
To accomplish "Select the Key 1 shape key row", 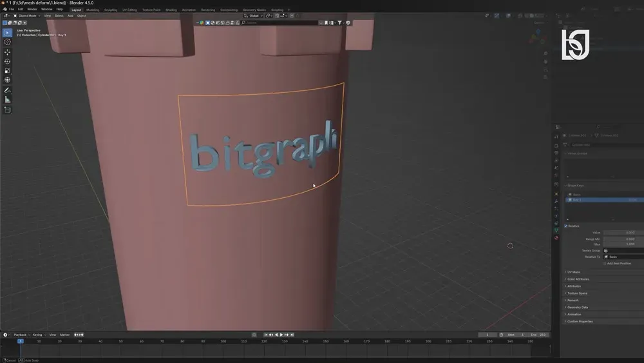I will (605, 200).
